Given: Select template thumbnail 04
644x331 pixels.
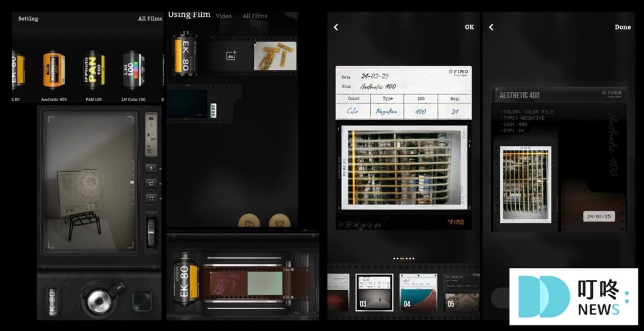Looking at the screenshot, I should (x=418, y=292).
